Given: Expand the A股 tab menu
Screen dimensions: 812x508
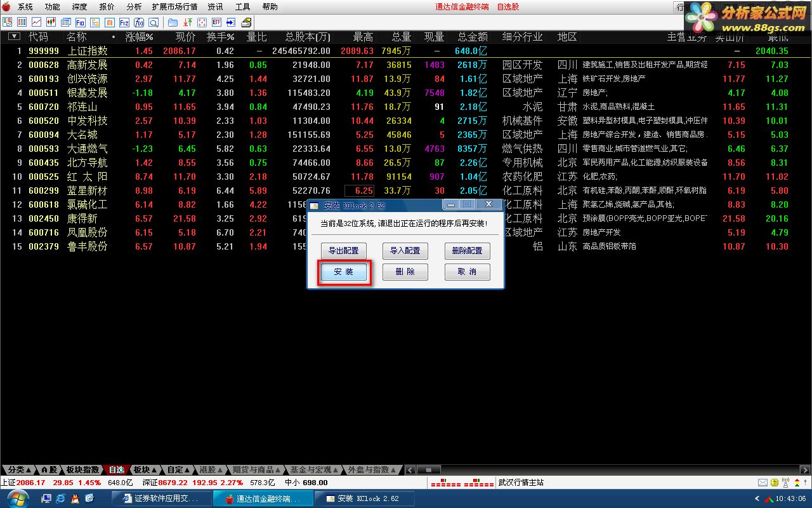Looking at the screenshot, I should click(x=50, y=470).
